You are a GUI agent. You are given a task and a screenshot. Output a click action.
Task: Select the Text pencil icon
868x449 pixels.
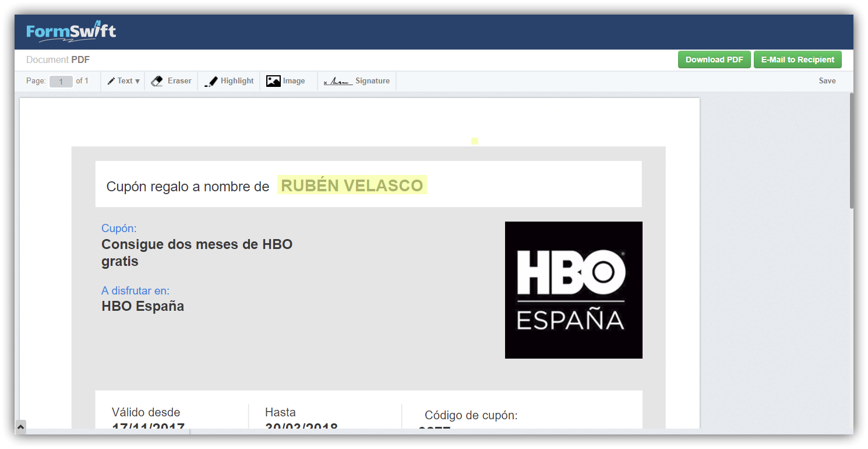click(x=111, y=81)
